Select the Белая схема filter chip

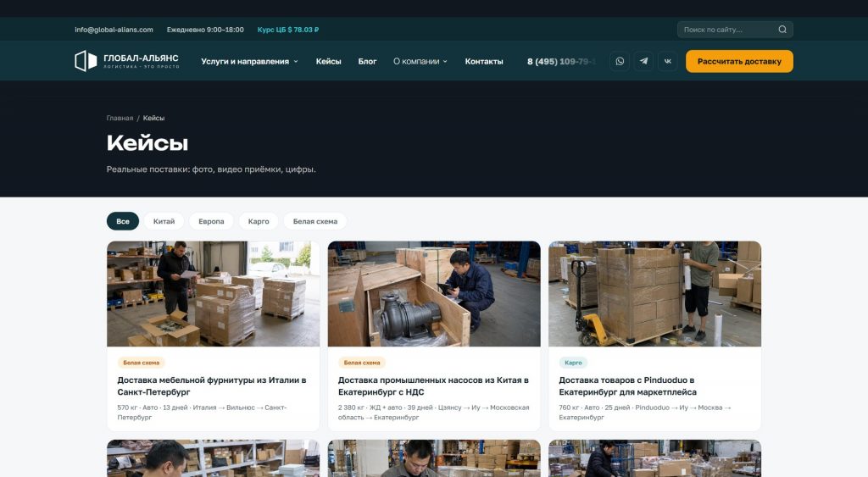[315, 221]
